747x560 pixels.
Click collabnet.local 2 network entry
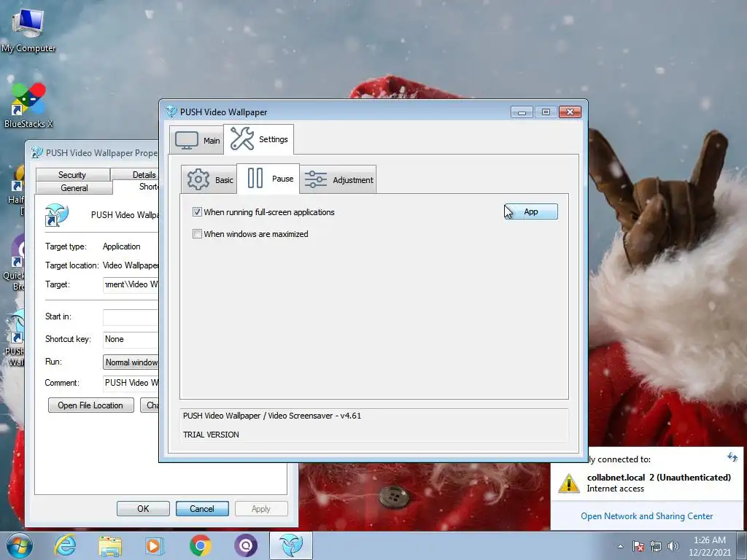(659, 483)
